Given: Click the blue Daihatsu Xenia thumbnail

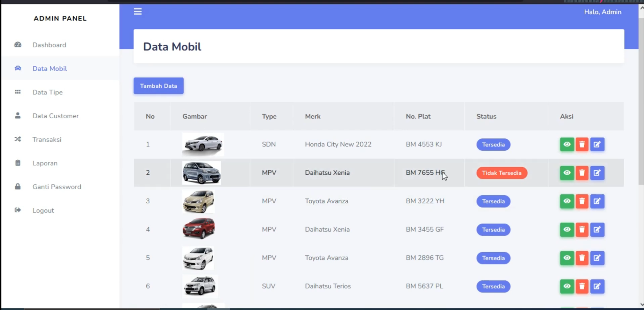Looking at the screenshot, I should click(202, 173).
